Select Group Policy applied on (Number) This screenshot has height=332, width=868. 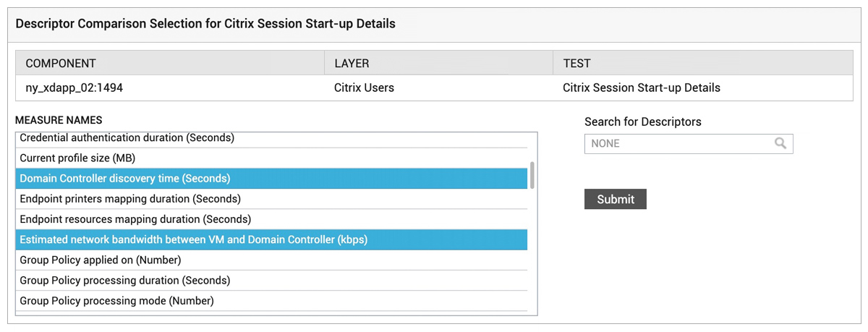271,260
